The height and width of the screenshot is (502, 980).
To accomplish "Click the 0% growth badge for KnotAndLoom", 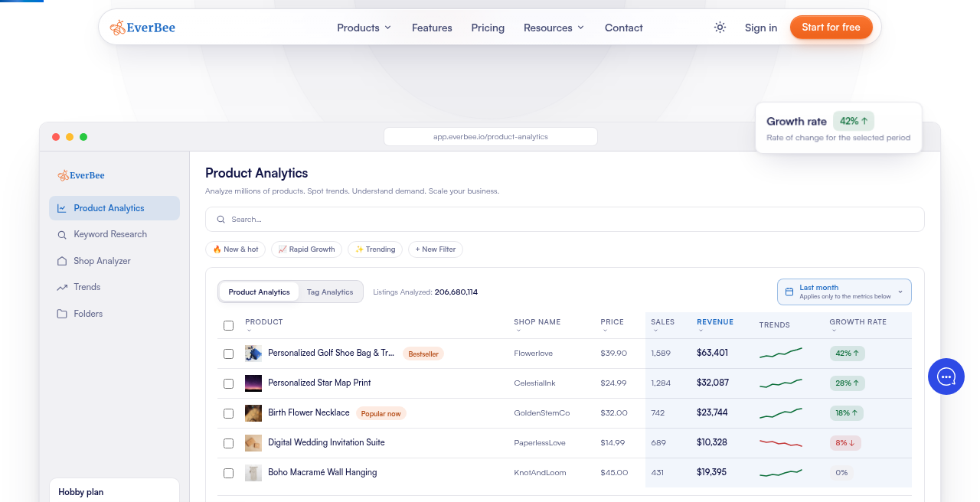I will 841,473.
